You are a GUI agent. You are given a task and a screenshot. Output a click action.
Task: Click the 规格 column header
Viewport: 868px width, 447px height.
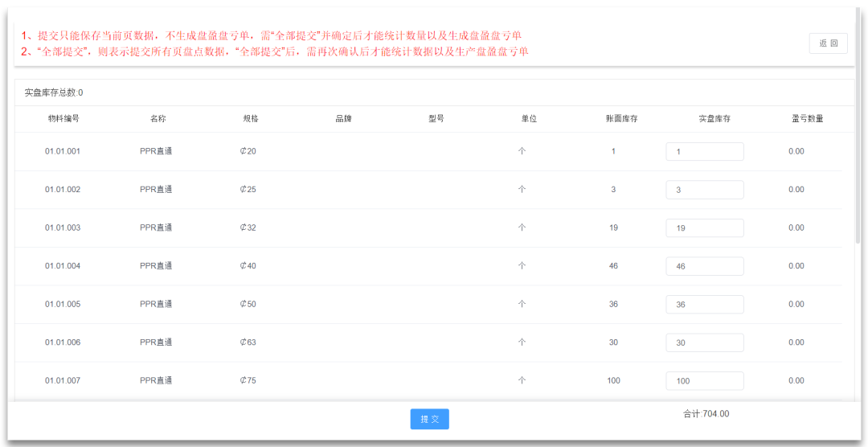251,118
